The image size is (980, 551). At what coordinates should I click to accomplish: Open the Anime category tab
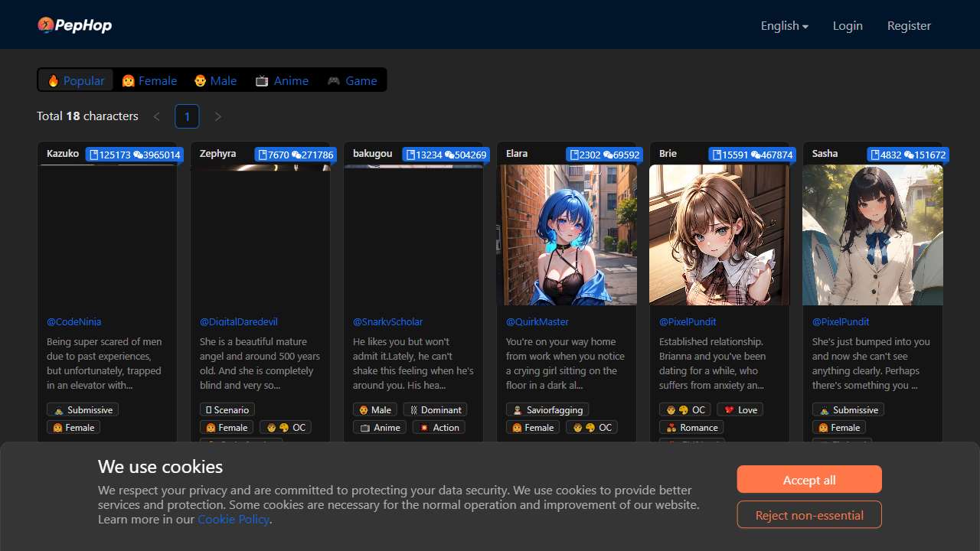coord(282,80)
